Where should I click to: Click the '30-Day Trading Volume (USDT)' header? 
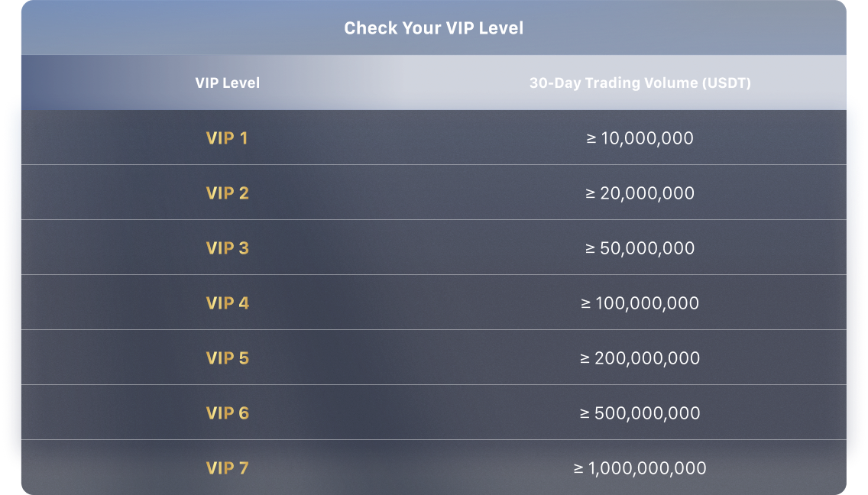[x=640, y=82]
